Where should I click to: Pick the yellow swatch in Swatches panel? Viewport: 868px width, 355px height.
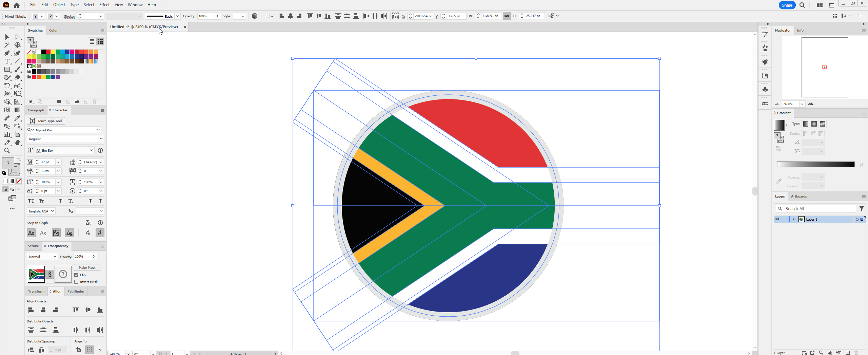pos(53,52)
